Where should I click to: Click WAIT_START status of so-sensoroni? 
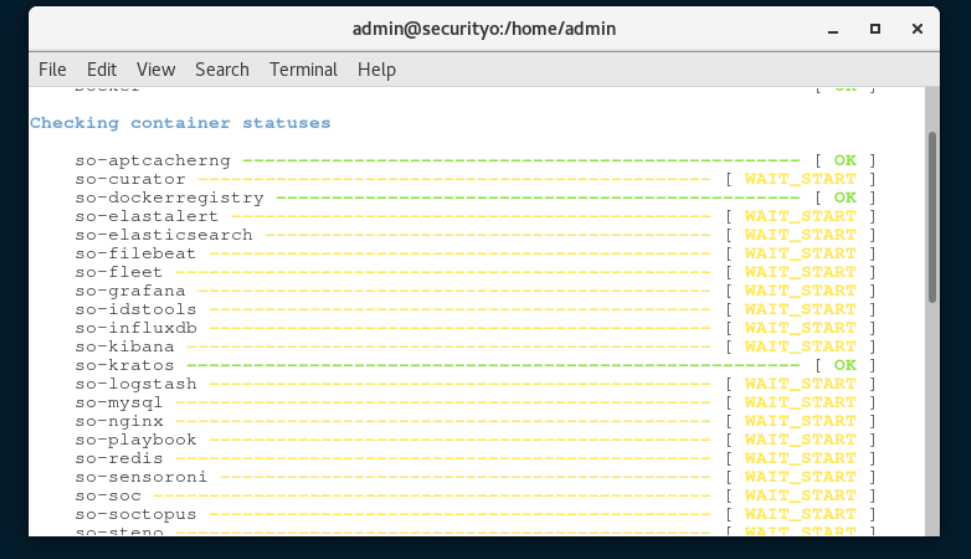coord(800,476)
